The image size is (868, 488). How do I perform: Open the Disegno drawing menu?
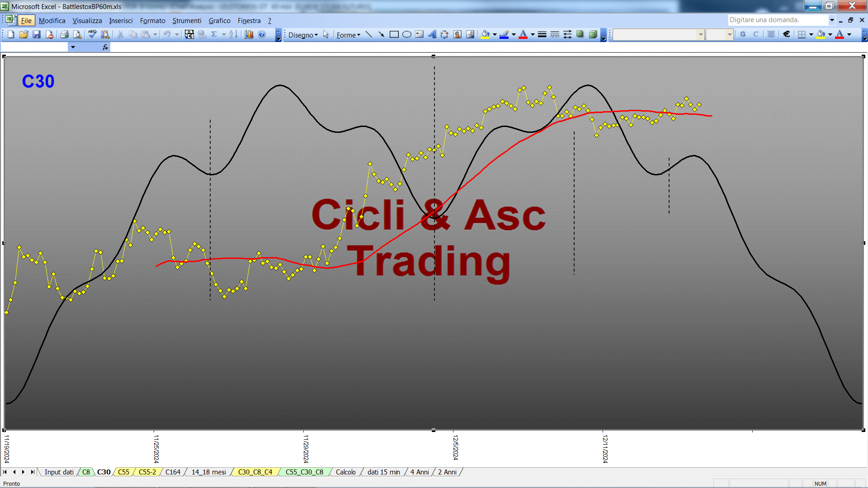point(303,35)
